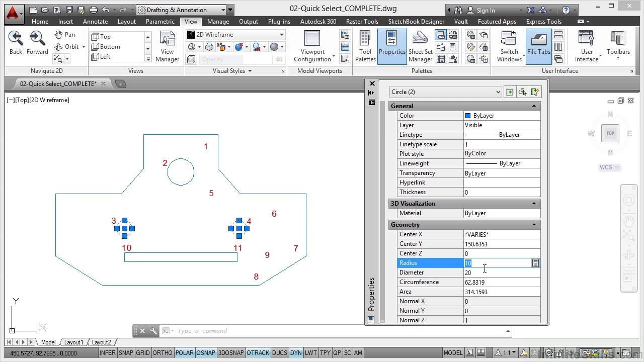Open the View Manager
This screenshot has height=362, width=644.
pyautogui.click(x=167, y=46)
